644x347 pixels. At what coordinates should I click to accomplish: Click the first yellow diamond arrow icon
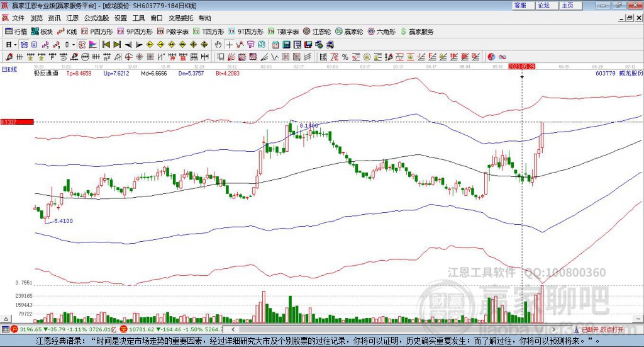coord(150,45)
